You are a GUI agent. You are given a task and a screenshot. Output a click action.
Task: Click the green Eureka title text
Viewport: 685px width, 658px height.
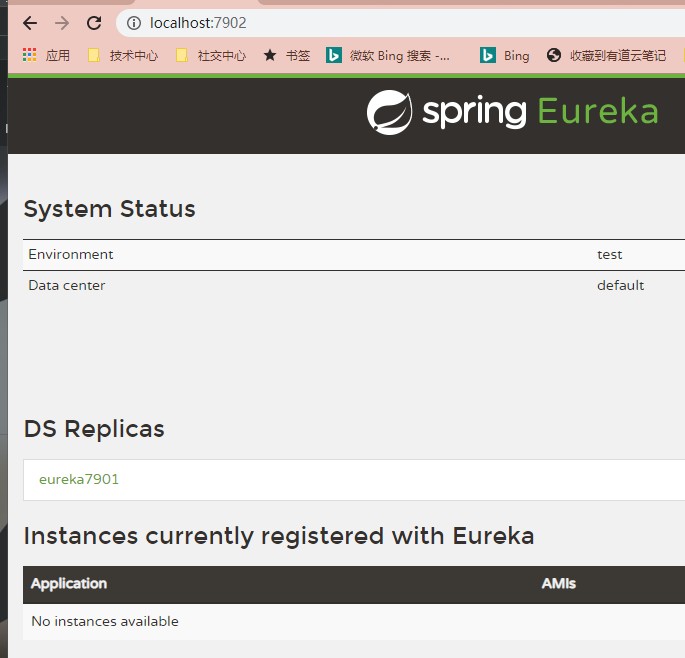click(598, 112)
